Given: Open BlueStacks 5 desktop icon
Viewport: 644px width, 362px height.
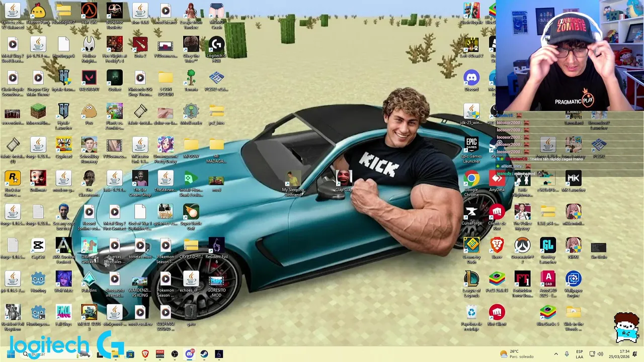Looking at the screenshot, I should [548, 316].
